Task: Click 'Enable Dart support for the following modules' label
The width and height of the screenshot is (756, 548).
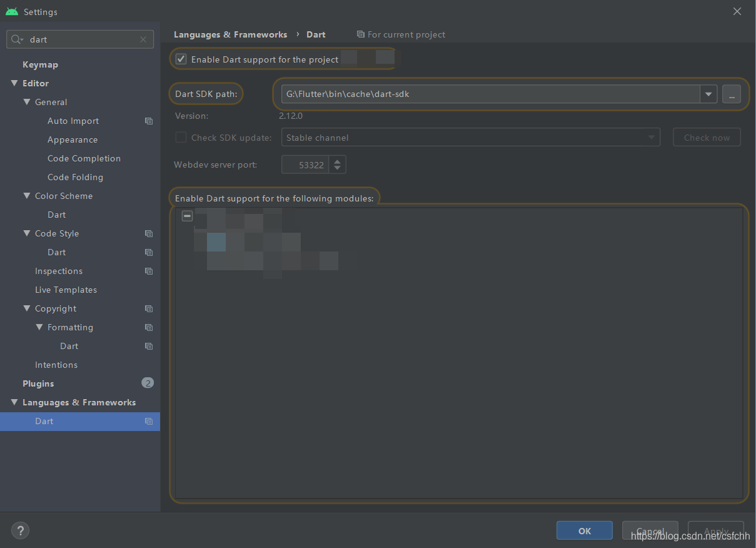Action: [274, 198]
